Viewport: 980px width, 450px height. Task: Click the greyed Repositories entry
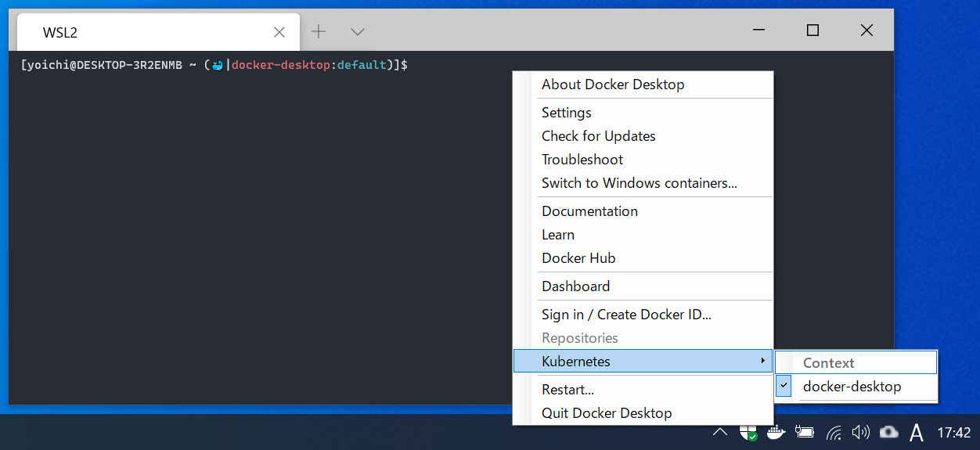[x=643, y=338]
